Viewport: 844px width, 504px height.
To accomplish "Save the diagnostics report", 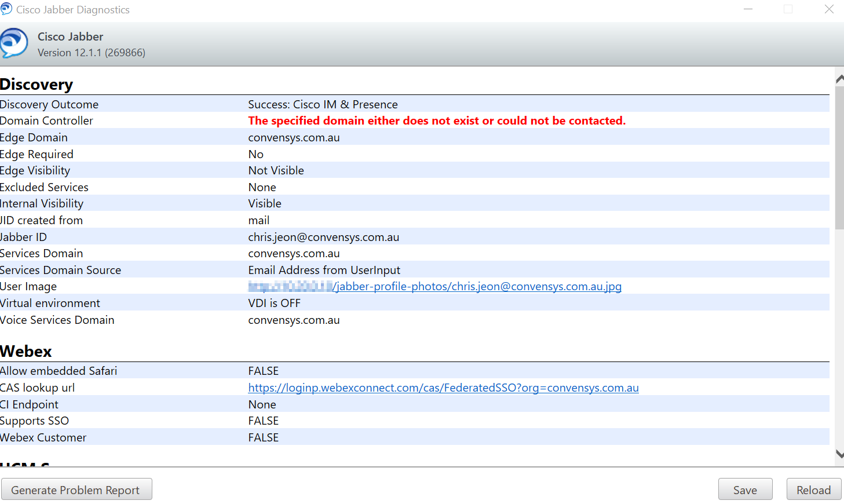I will pos(745,490).
